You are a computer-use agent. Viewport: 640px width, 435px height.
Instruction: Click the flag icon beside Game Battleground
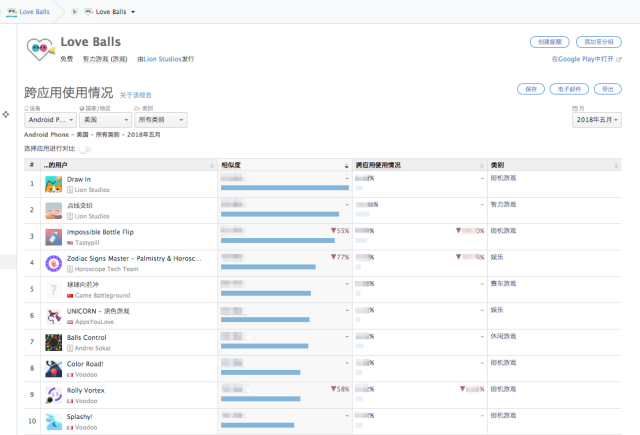[70, 296]
